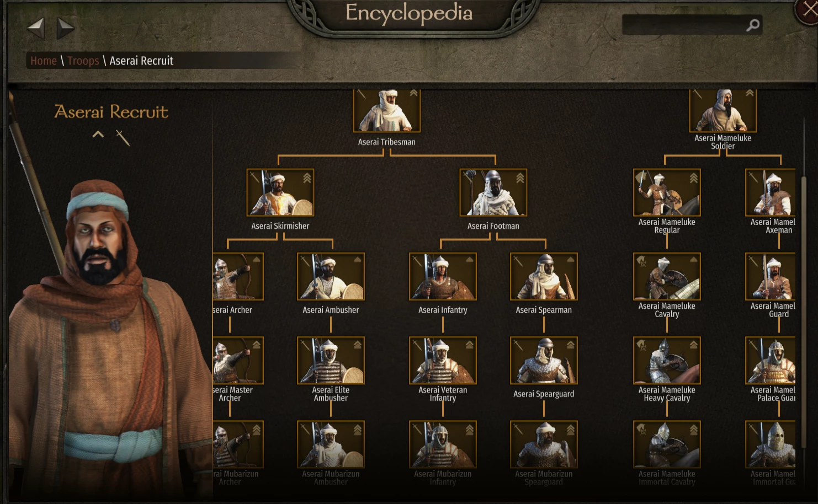818x504 pixels.
Task: Go to Home breadcrumb link
Action: click(44, 61)
